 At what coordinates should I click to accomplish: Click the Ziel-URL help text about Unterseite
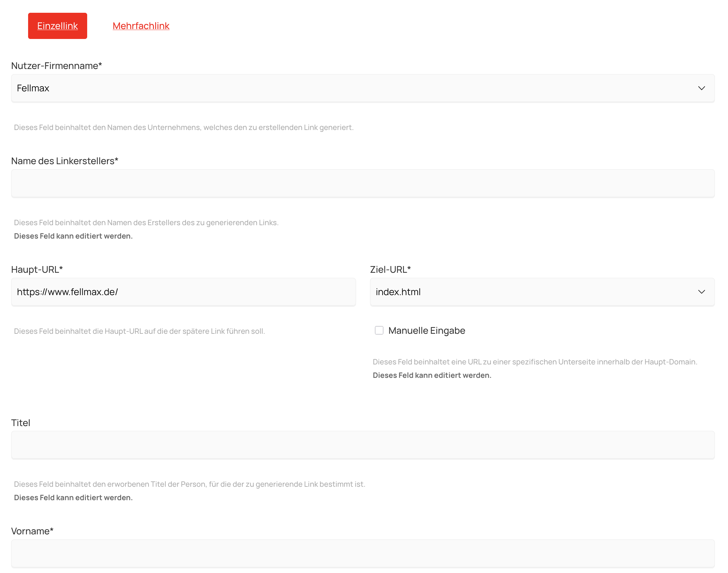point(535,362)
